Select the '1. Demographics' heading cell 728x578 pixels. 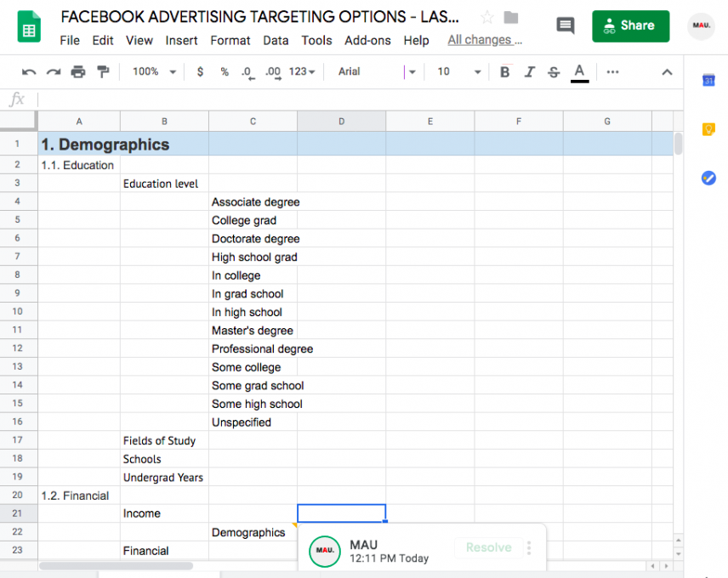coord(79,144)
